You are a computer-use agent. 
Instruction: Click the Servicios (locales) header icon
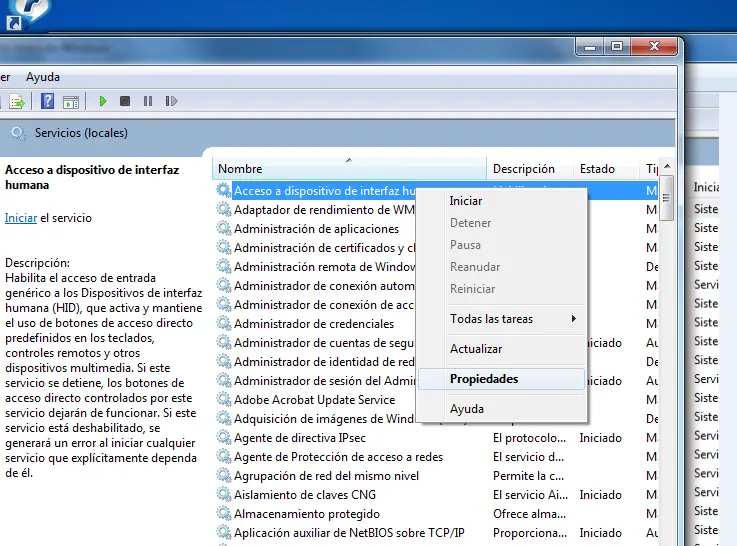click(x=18, y=133)
